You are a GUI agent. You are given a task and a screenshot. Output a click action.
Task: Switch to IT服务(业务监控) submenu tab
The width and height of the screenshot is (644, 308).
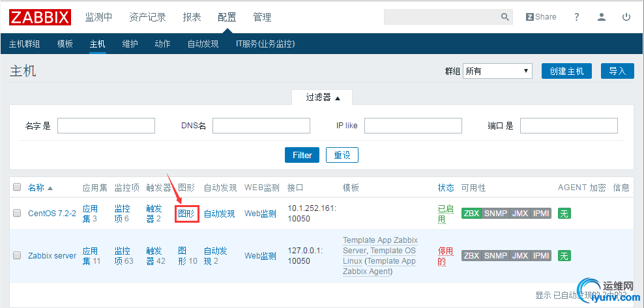tap(265, 44)
